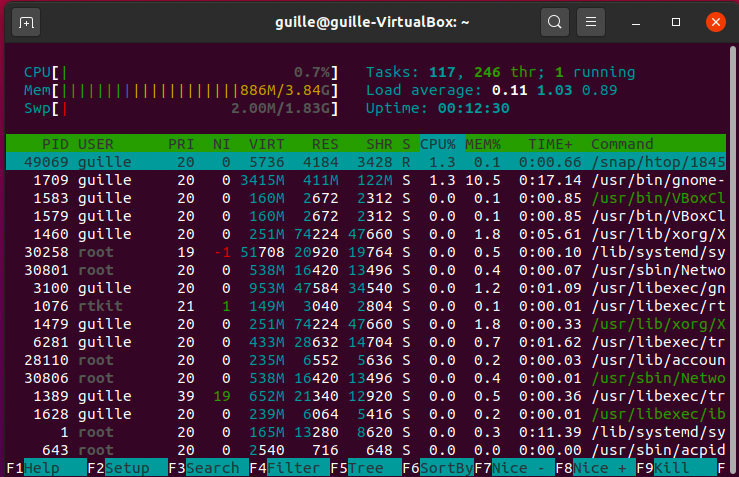Viewport: 739px width, 477px height.
Task: Sort by USER column header
Action: point(96,144)
